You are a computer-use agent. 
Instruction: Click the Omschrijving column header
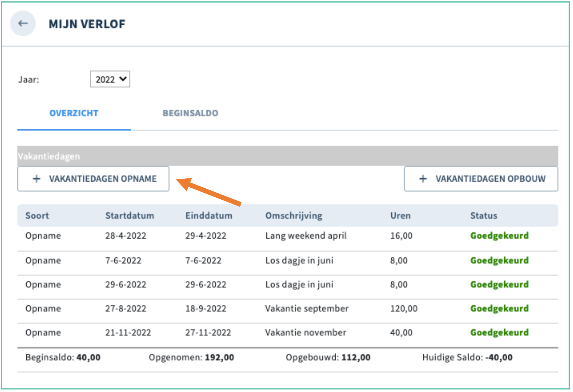(294, 216)
